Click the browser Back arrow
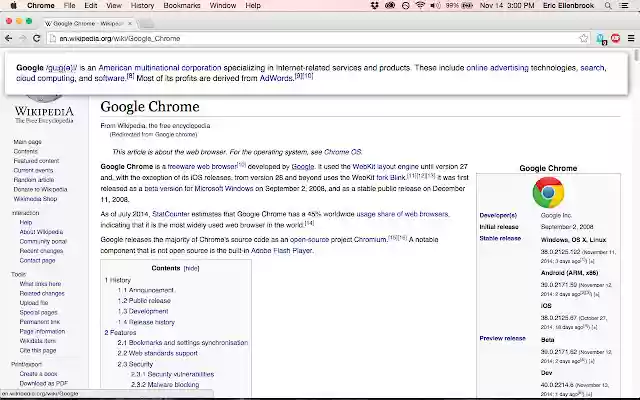 coord(9,38)
